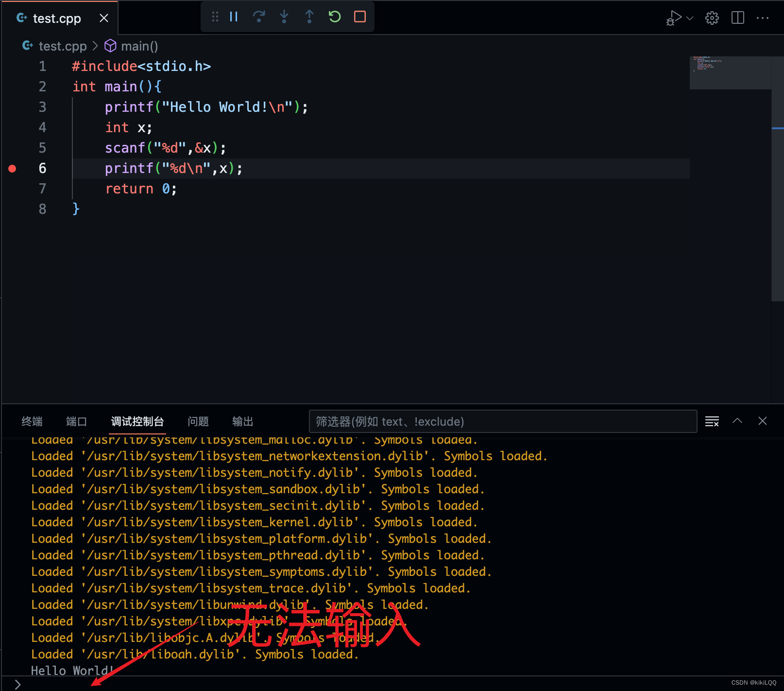Viewport: 784px width, 691px height.
Task: Click the printf("%d\n",x) line
Action: tap(174, 169)
